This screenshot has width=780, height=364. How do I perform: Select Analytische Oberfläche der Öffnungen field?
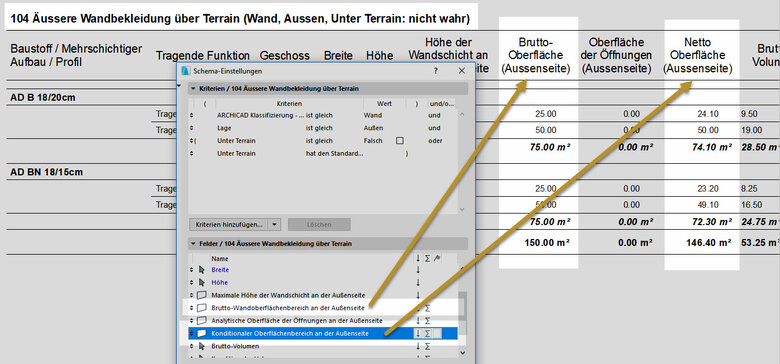(323, 321)
